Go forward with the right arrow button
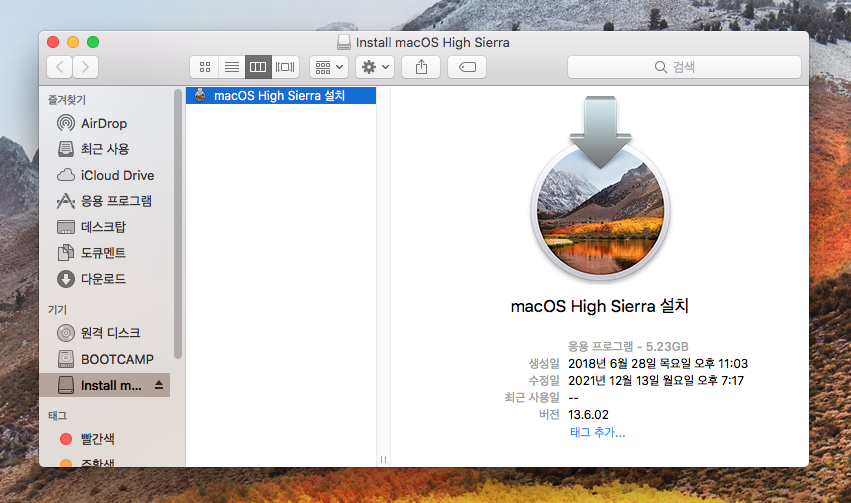 (x=86, y=67)
